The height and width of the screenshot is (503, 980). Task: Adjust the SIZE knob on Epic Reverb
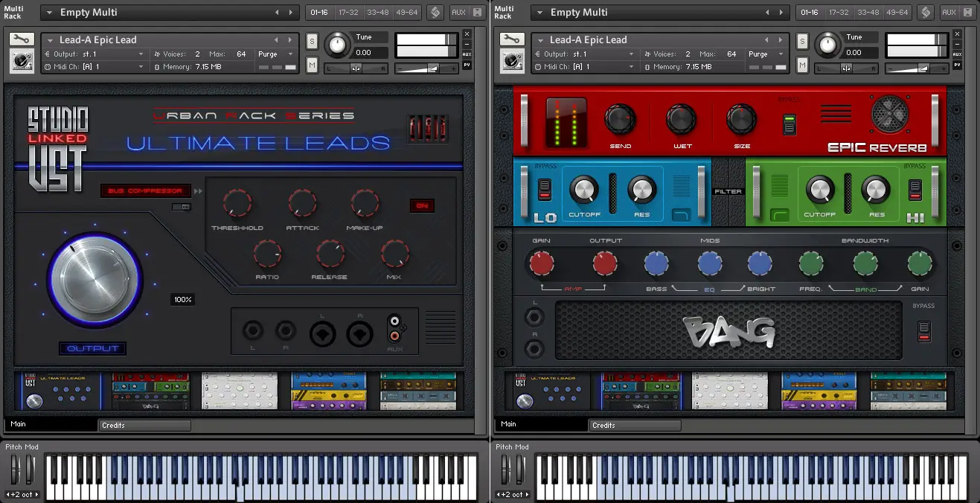pyautogui.click(x=742, y=119)
